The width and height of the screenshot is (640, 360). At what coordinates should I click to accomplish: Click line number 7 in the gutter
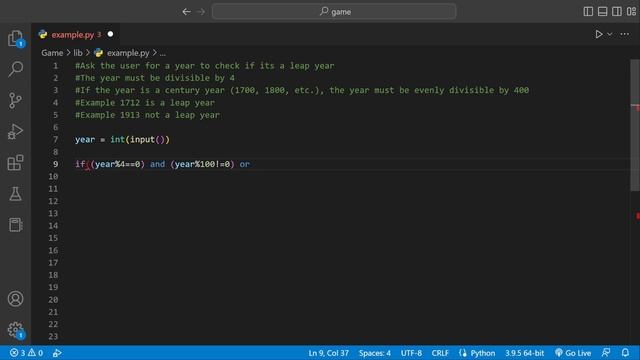pos(56,140)
